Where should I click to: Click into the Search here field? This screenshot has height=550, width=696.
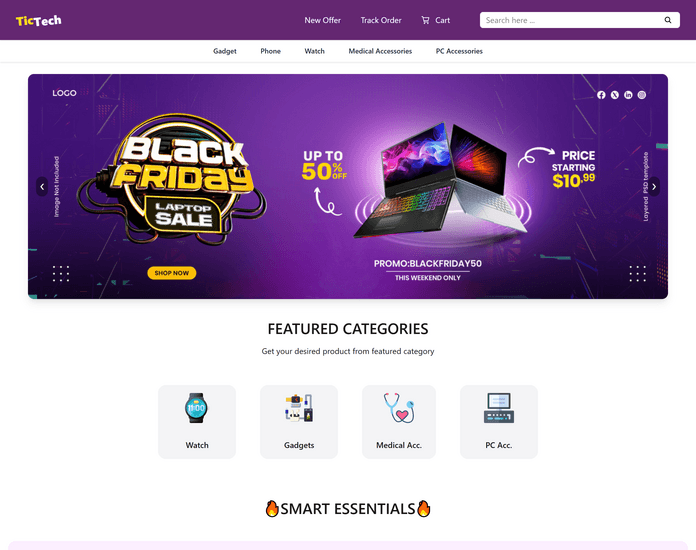click(x=573, y=20)
